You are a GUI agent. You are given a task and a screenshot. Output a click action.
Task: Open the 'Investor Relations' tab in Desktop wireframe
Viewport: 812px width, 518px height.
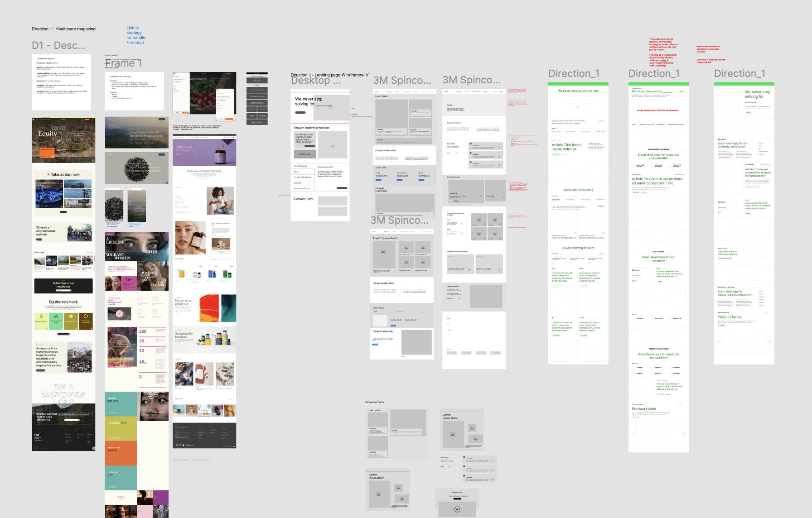click(x=303, y=177)
